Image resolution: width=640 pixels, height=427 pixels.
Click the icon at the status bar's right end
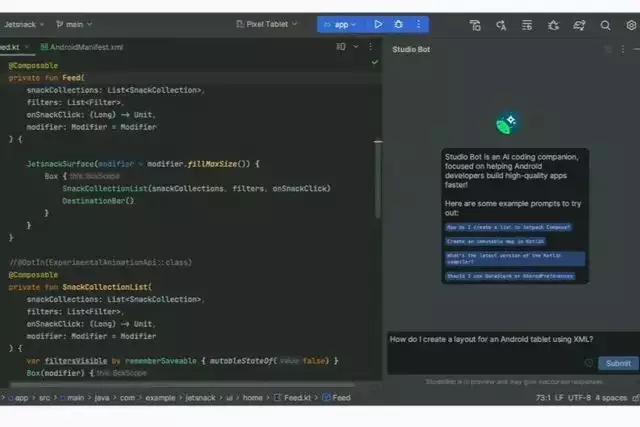[636, 398]
